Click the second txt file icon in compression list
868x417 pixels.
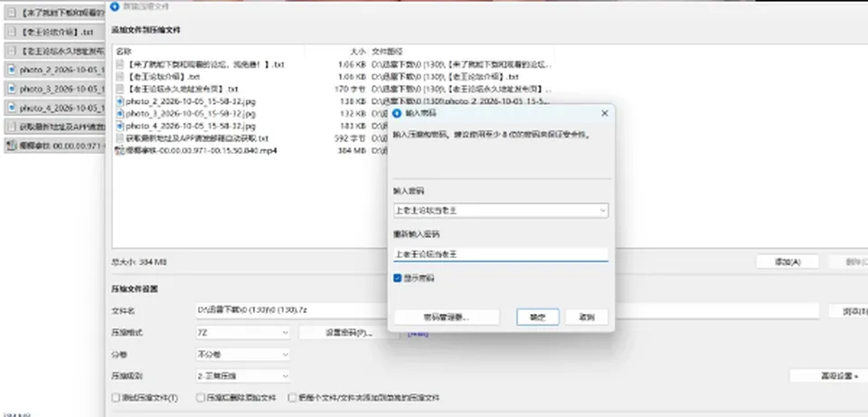pos(120,76)
